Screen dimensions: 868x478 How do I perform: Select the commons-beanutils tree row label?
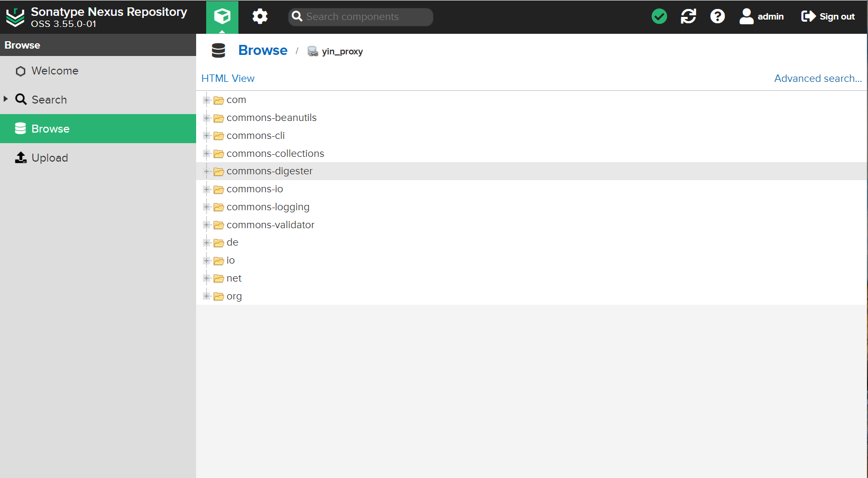click(272, 118)
